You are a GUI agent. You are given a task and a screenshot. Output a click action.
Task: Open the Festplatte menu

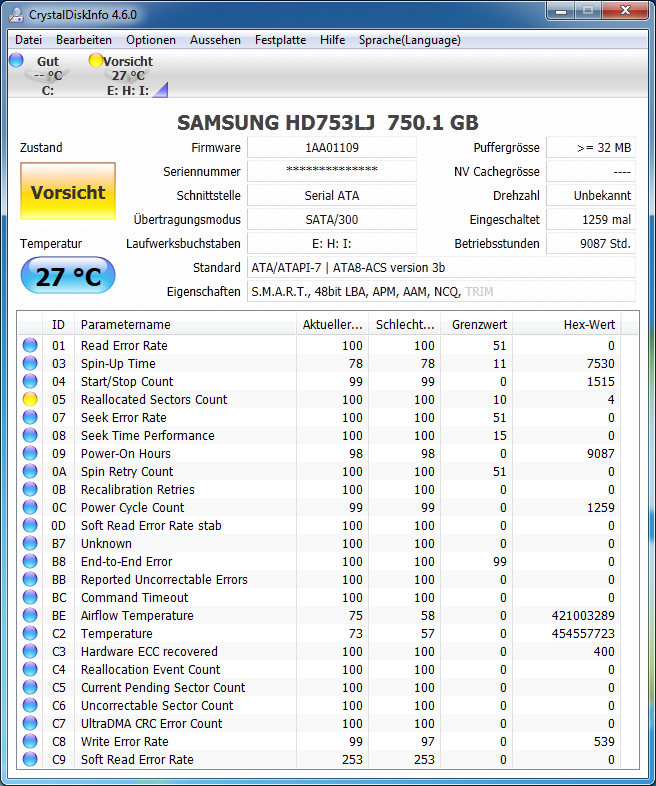(x=280, y=40)
